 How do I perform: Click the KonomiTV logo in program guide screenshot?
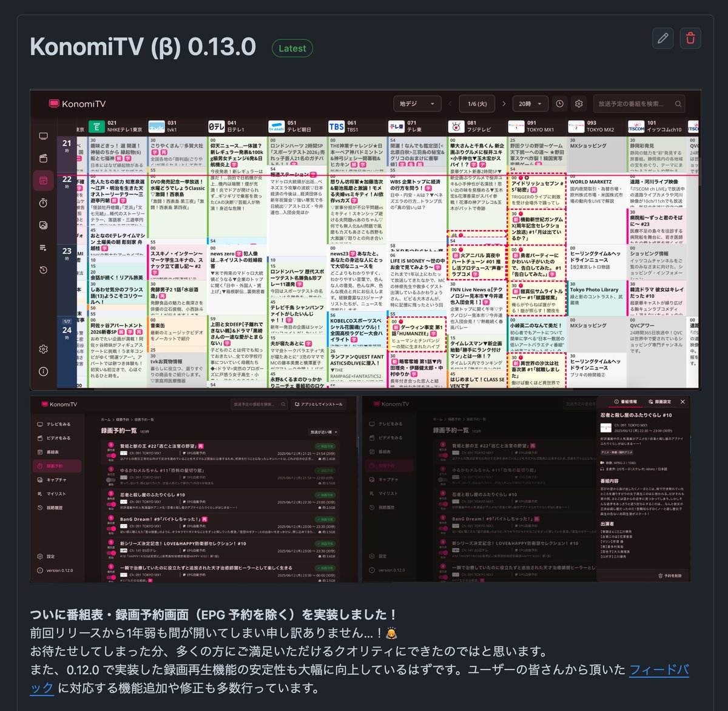coord(77,104)
